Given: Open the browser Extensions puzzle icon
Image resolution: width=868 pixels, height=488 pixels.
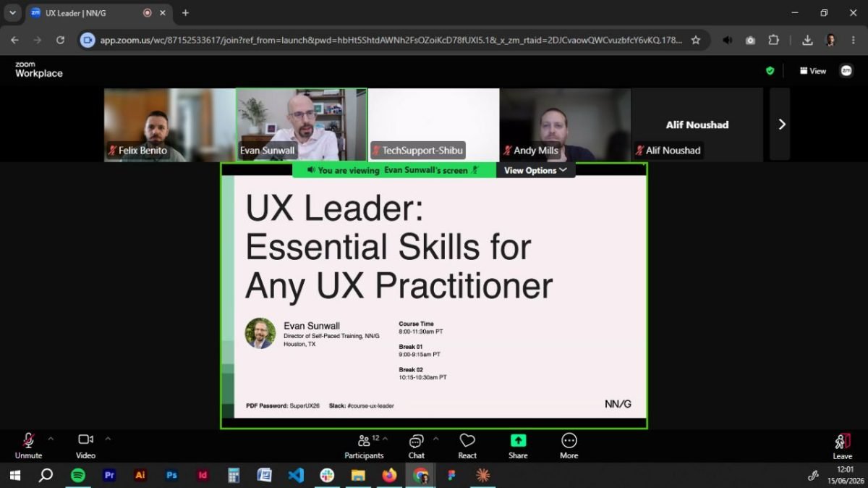Looking at the screenshot, I should click(773, 41).
